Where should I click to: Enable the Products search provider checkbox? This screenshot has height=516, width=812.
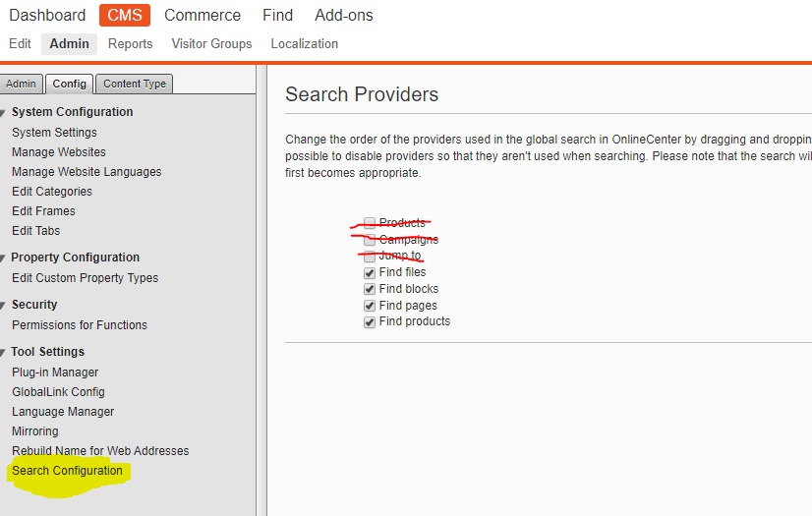(370, 223)
